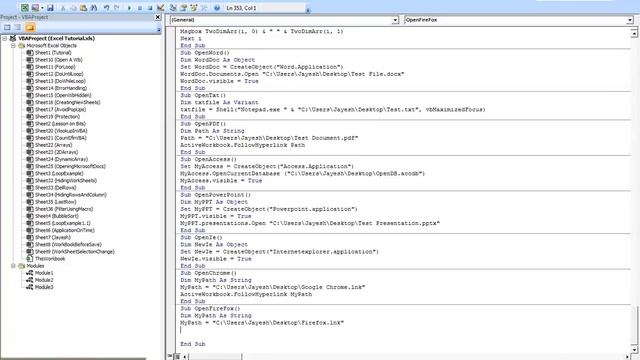640x360 pixels.
Task: Select Sheet35 (LastRow)
Action: (55, 202)
